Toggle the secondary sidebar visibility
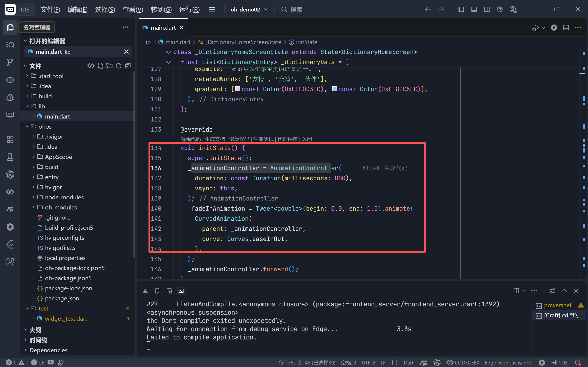This screenshot has width=588, height=367. pyautogui.click(x=487, y=9)
